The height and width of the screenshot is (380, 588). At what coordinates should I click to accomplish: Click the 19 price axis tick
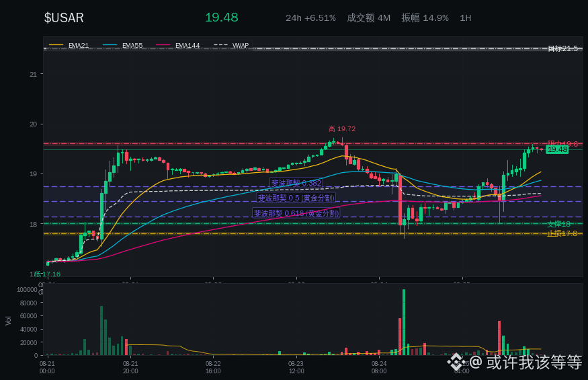pyautogui.click(x=33, y=174)
